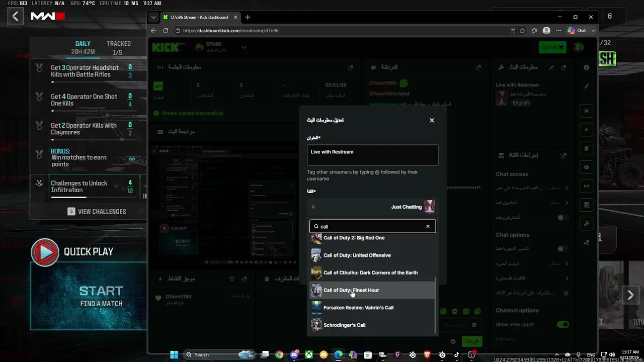Screen dimensions: 644x362
Task: Expand the D7o96 channel switcher chevron
Action: [x=244, y=47]
